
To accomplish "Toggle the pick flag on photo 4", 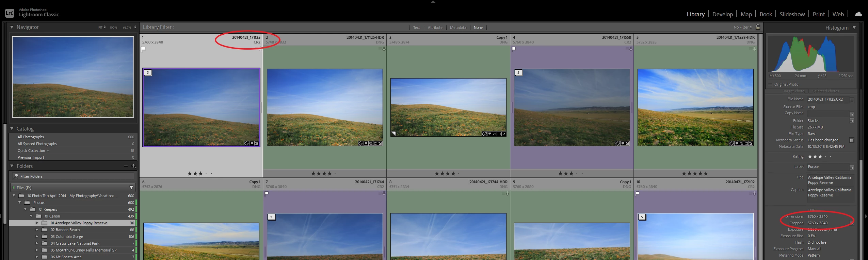I will pyautogui.click(x=514, y=49).
